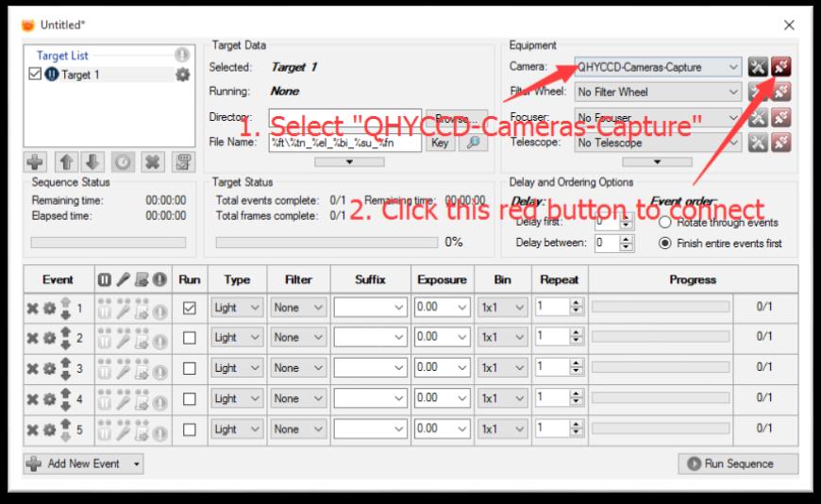Select Finish entire events first option
The height and width of the screenshot is (504, 821).
(x=665, y=244)
